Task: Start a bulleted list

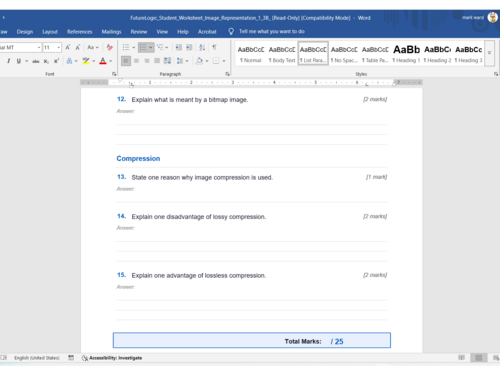Action: pyautogui.click(x=126, y=47)
